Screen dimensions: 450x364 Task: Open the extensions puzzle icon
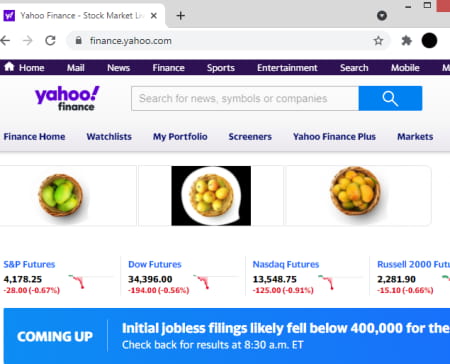406,41
